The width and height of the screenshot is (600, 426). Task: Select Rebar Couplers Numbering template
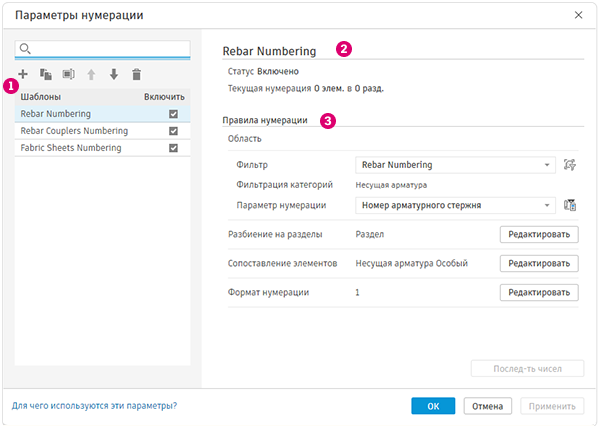pyautogui.click(x=103, y=131)
